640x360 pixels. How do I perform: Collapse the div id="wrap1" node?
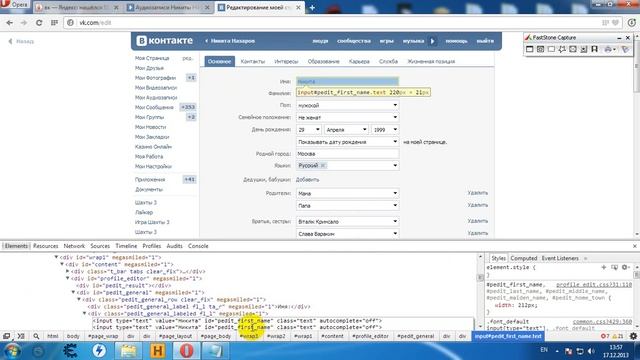[56, 257]
